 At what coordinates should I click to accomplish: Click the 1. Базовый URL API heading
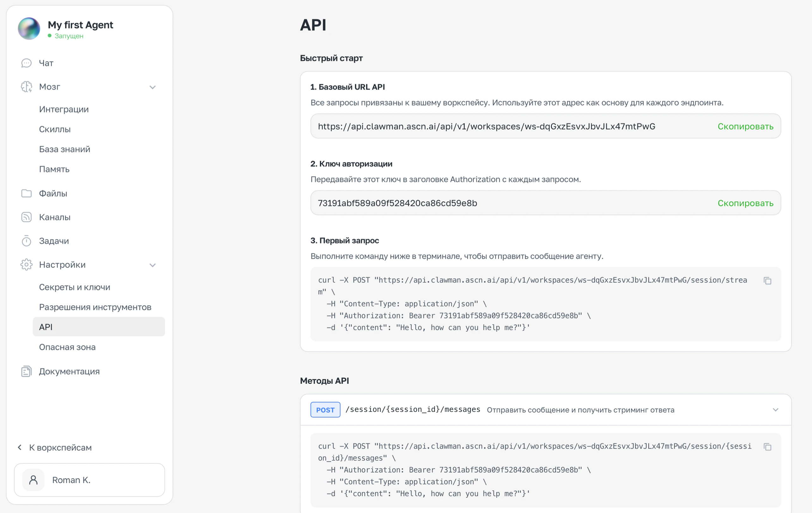click(347, 87)
